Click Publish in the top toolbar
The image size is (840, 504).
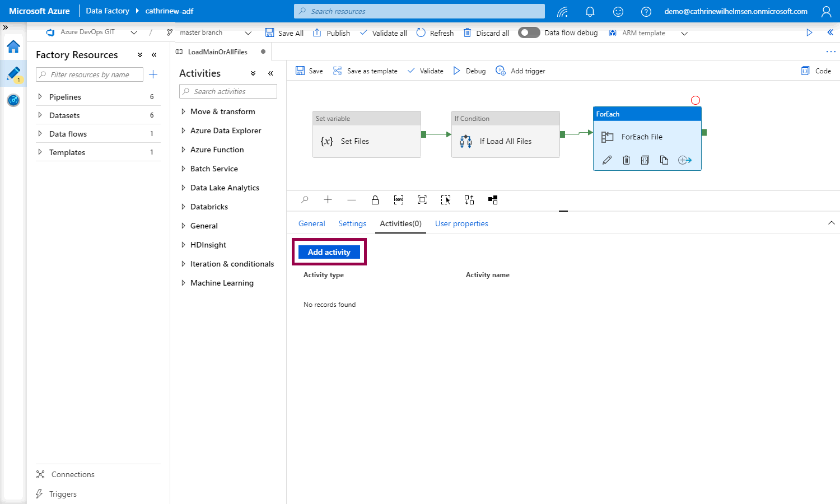point(332,33)
